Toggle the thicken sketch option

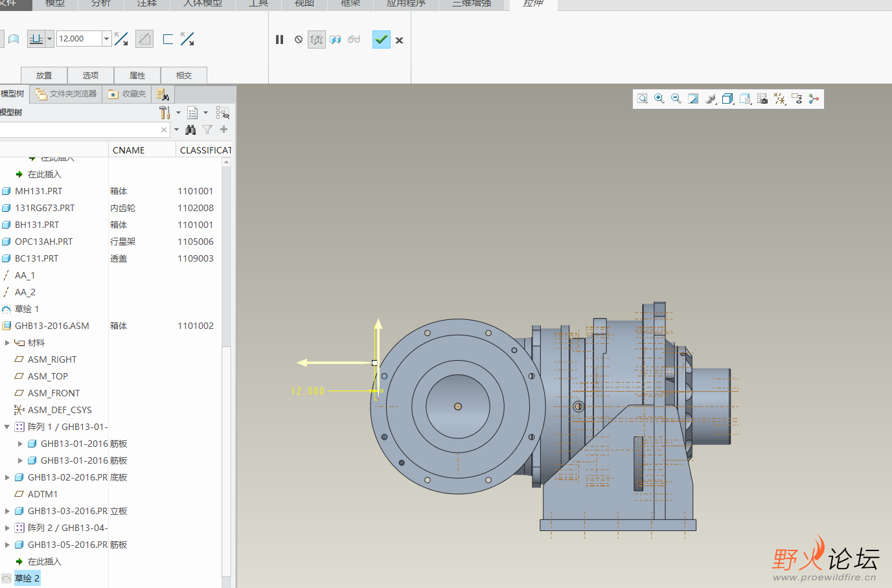tap(168, 40)
